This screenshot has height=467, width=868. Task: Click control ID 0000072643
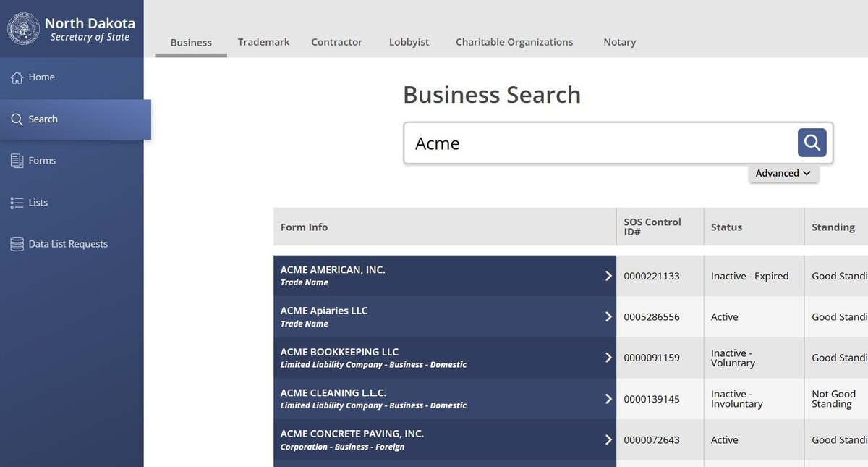tap(652, 439)
